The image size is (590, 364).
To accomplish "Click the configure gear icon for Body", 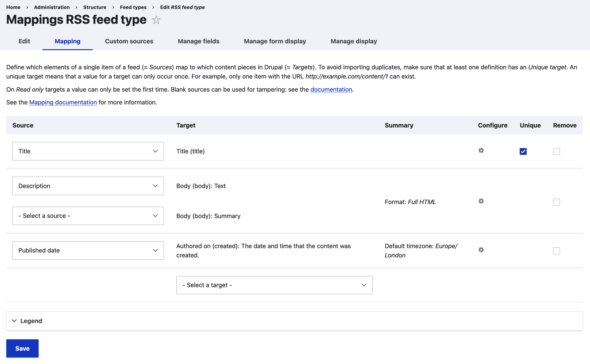I will (x=481, y=201).
